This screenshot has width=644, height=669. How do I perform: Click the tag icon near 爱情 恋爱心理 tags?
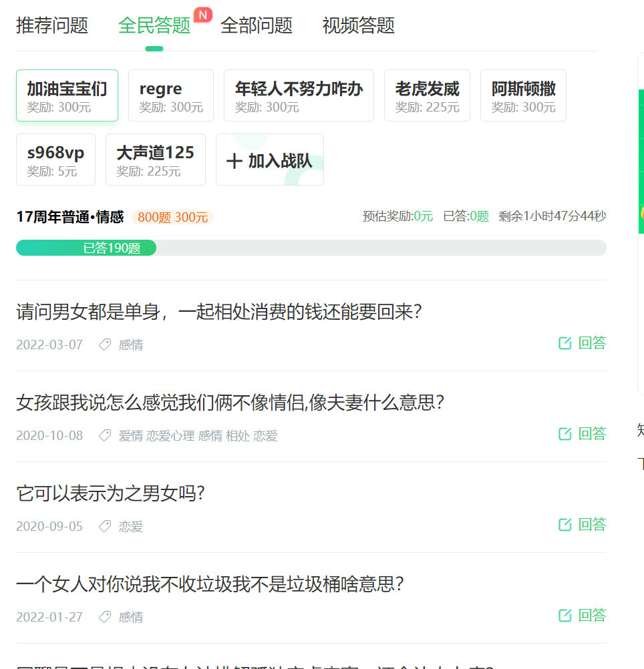pos(104,434)
